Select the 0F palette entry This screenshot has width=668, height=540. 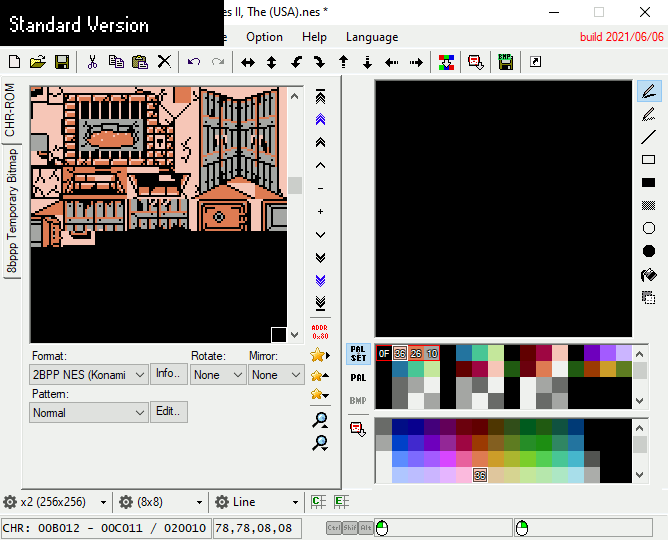coord(384,353)
